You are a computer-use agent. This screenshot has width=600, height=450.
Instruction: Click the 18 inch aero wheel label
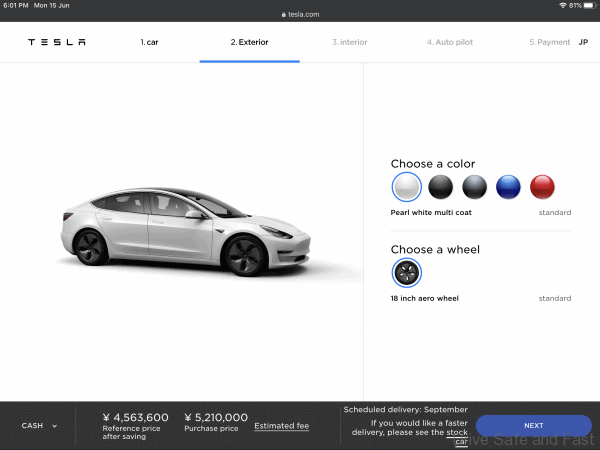point(424,298)
